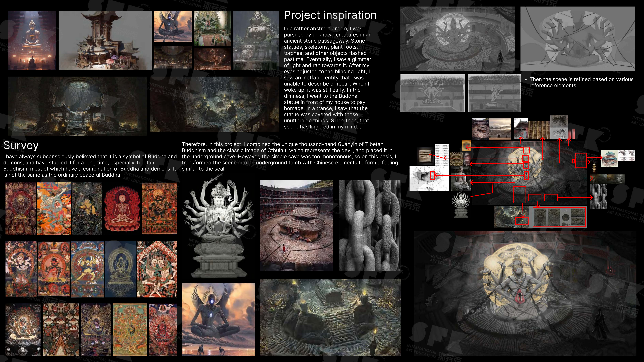644x362 pixels.
Task: Click the "Project inspiration" heading
Action: (x=330, y=15)
